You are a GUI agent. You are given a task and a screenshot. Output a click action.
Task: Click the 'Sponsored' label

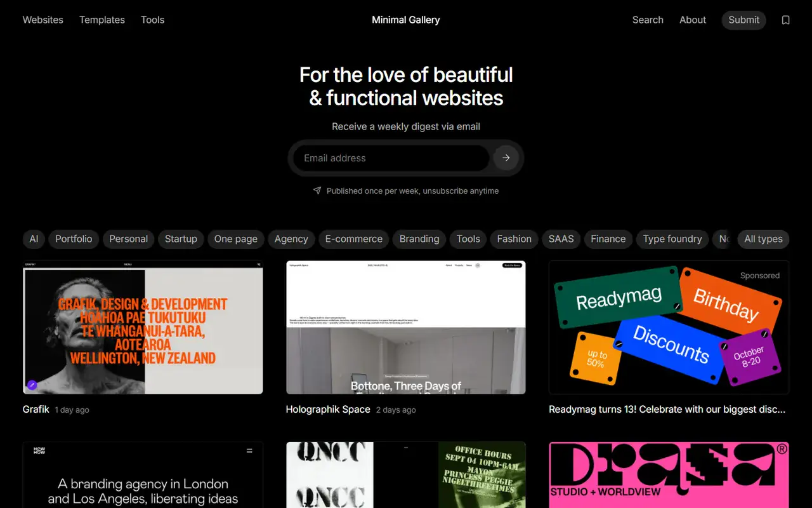(760, 276)
